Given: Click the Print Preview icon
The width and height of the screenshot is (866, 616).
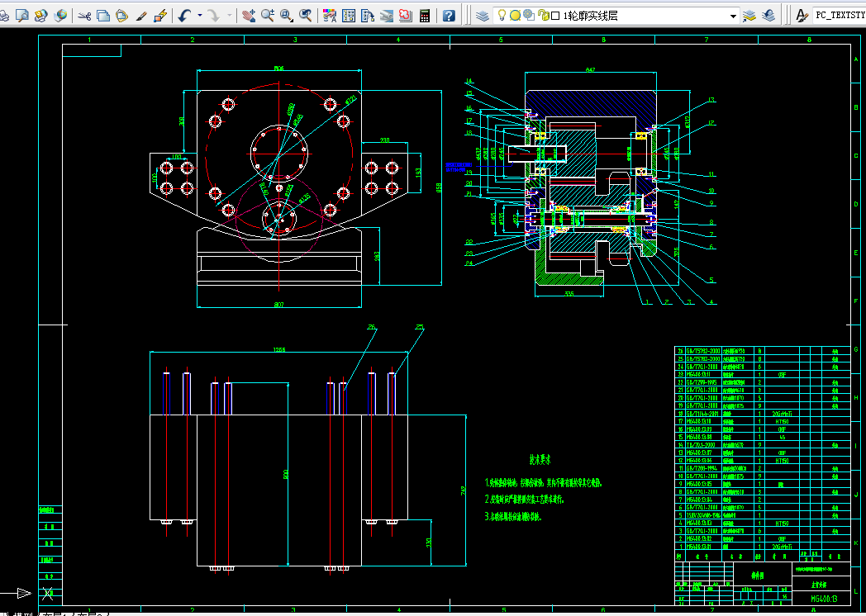Looking at the screenshot, I should pos(21,15).
